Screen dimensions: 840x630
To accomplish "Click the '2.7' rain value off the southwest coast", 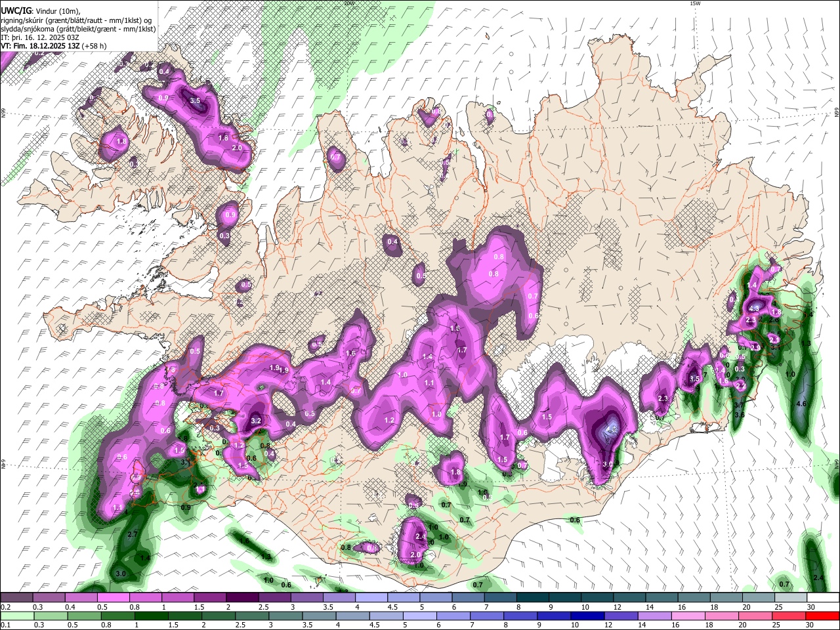I will (133, 535).
